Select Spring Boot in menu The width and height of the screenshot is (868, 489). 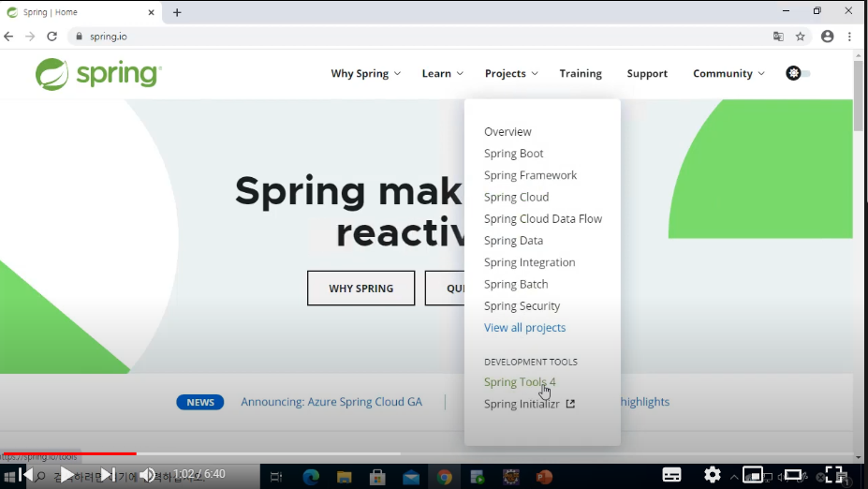(514, 154)
